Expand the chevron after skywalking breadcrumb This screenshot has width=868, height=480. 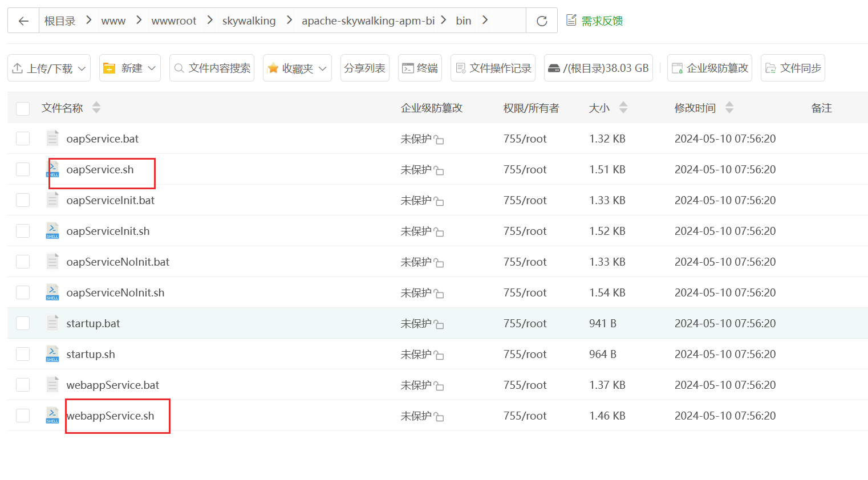(289, 20)
